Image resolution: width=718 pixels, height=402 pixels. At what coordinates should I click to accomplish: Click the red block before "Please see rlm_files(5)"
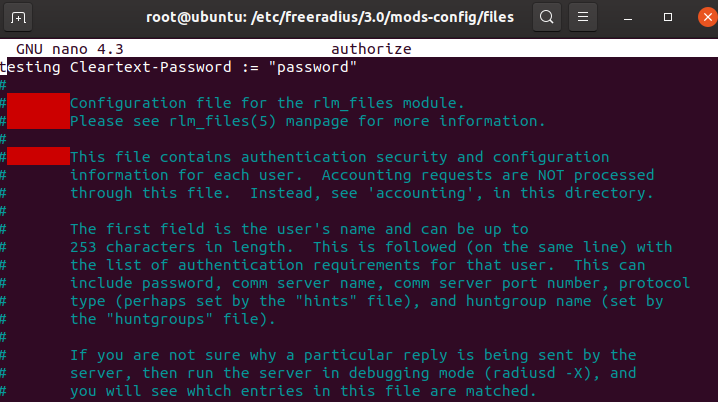pyautogui.click(x=38, y=121)
